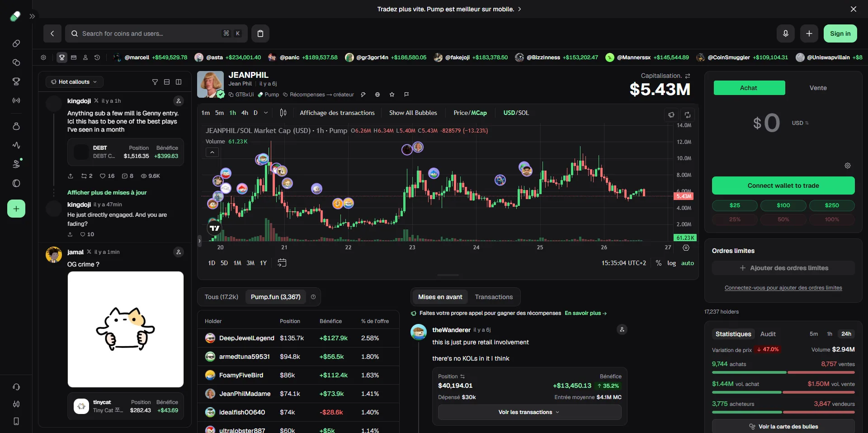The height and width of the screenshot is (433, 868).
Task: Click the green plus create button in sidebar
Action: coord(16,209)
